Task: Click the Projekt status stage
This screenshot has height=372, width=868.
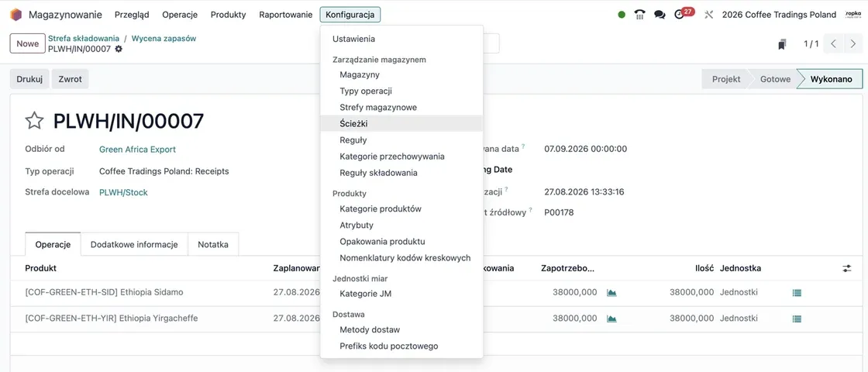Action: (x=725, y=79)
